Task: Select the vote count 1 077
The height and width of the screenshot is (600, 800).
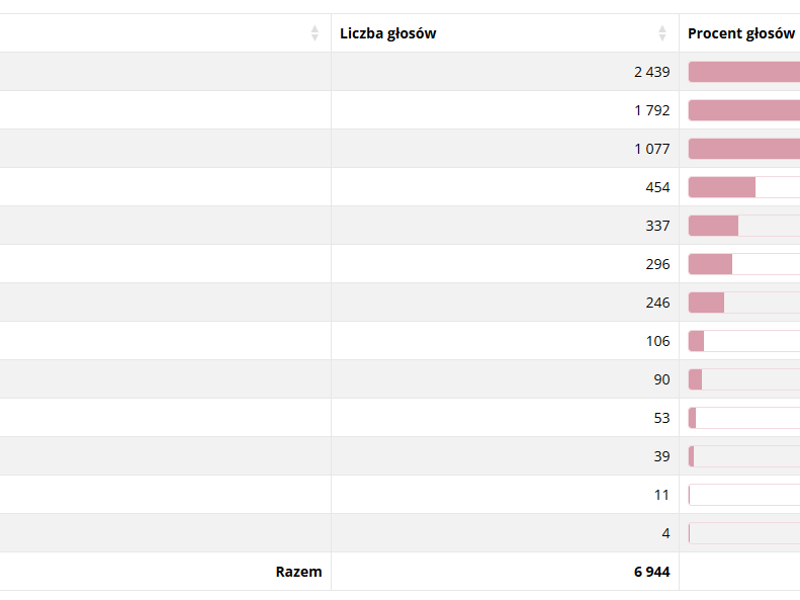Action: (652, 149)
